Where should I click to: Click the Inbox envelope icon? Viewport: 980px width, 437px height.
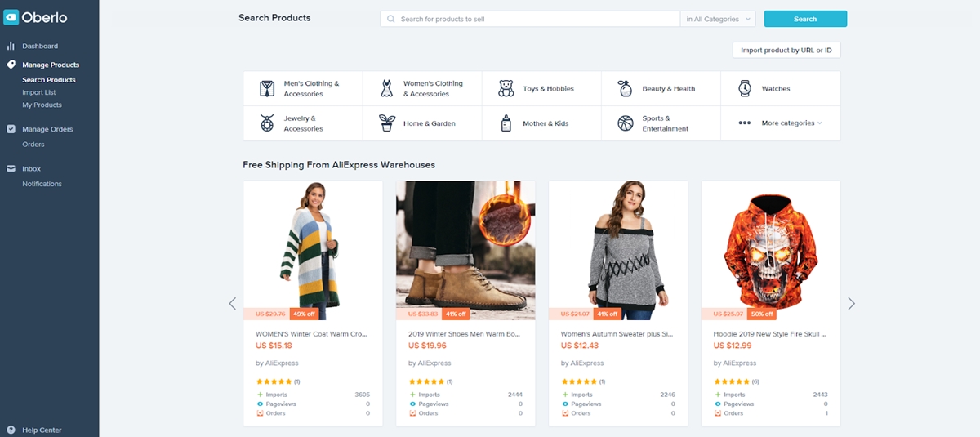[x=11, y=169]
